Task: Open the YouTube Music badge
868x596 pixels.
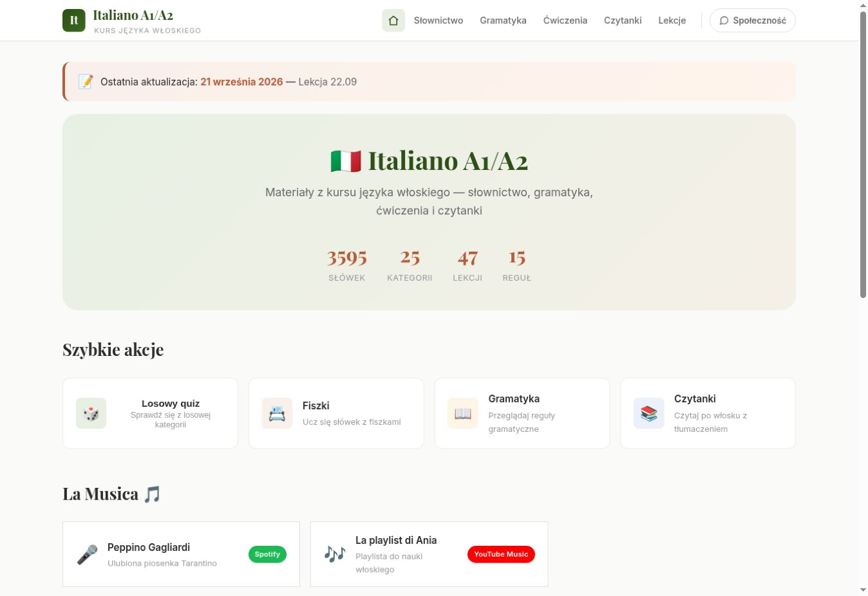Action: tap(501, 554)
